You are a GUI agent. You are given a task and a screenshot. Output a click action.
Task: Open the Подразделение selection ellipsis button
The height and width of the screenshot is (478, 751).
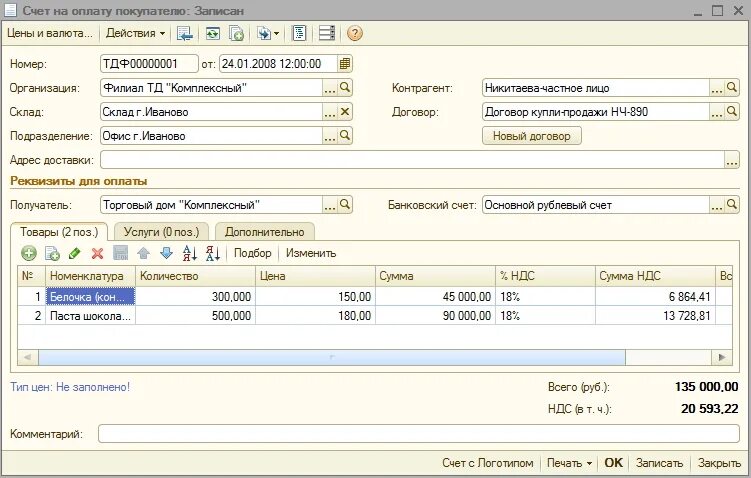[330, 136]
